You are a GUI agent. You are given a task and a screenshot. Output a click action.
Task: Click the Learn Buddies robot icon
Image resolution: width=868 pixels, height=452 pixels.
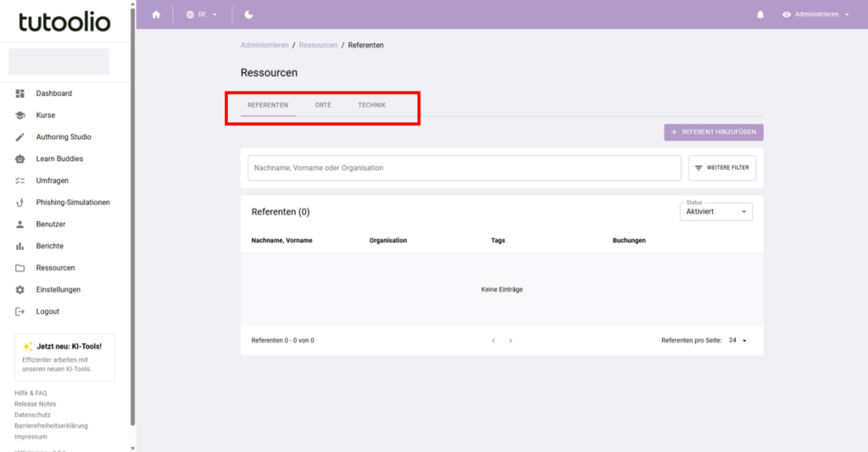pos(20,159)
